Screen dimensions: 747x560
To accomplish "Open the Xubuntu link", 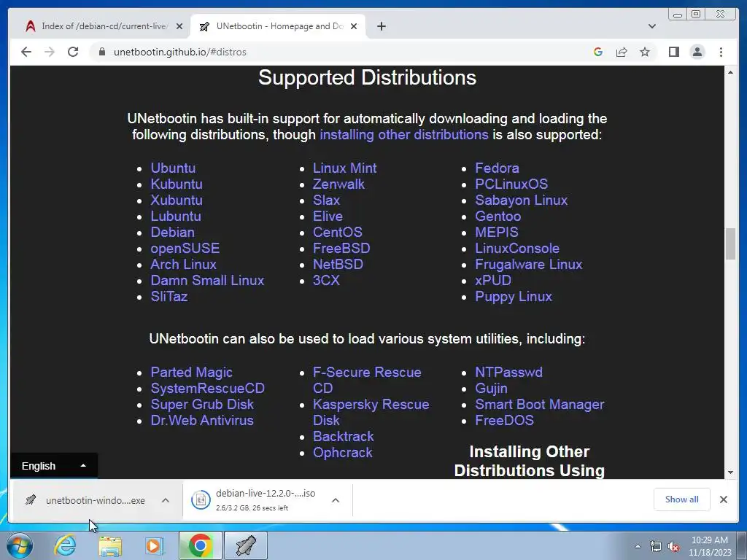I will click(x=177, y=201).
